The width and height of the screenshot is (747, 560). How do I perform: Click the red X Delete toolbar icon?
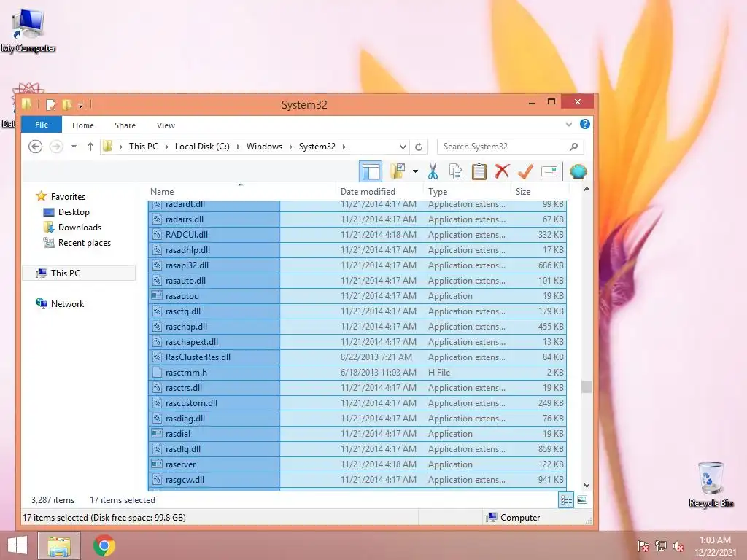click(502, 171)
